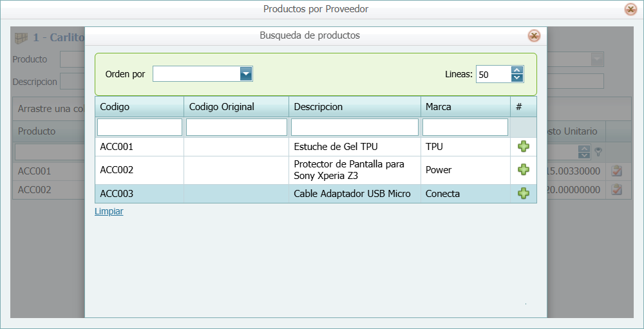This screenshot has height=329, width=644.
Task: Sort by Codigo column header
Action: (139, 107)
